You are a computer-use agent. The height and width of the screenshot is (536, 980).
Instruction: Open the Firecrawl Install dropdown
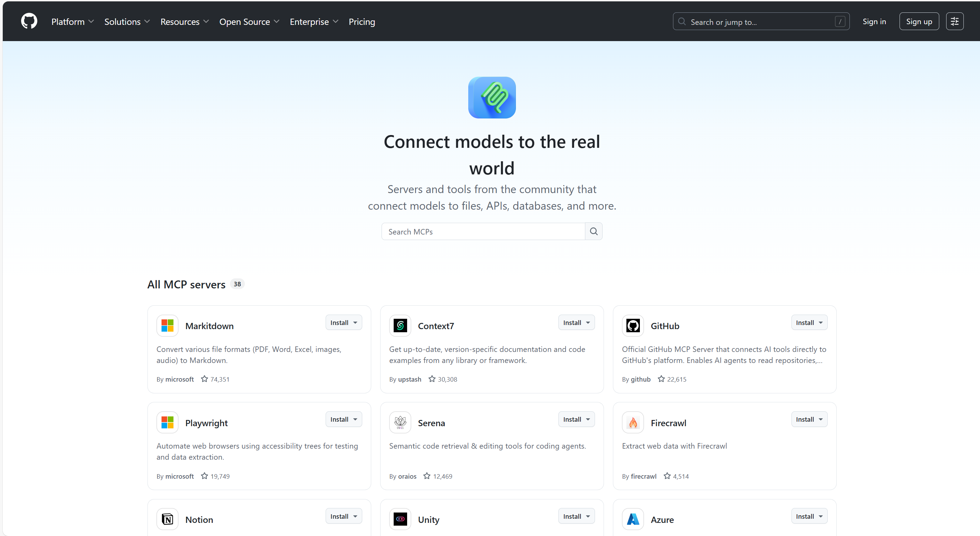[809, 419]
